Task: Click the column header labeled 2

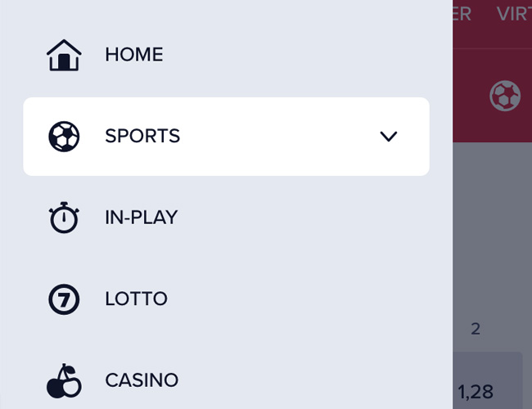Action: [x=476, y=329]
